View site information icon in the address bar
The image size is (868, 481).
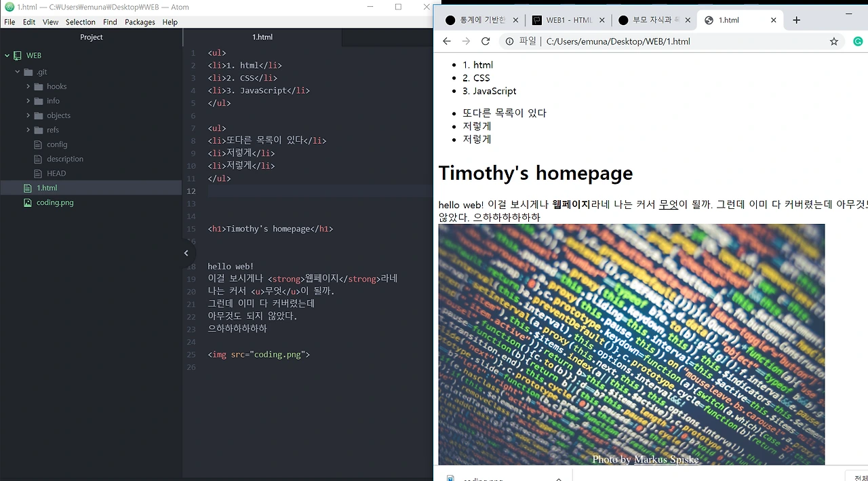pyautogui.click(x=509, y=41)
